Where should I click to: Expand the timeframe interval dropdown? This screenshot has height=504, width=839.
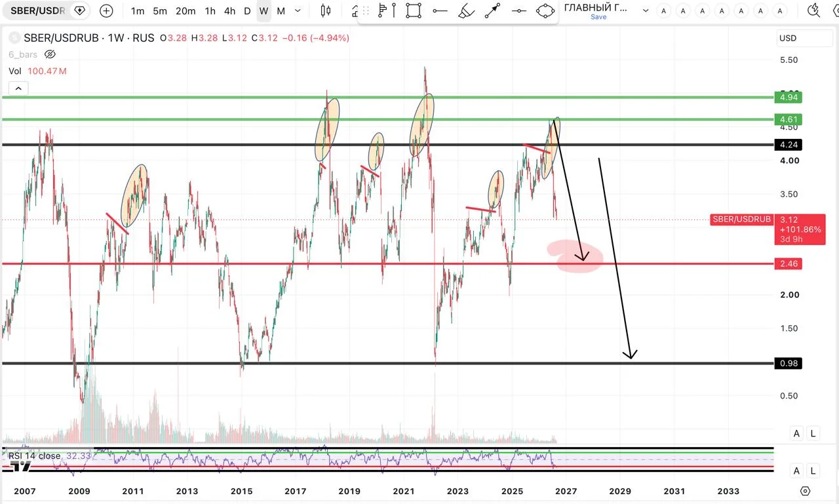tap(299, 10)
